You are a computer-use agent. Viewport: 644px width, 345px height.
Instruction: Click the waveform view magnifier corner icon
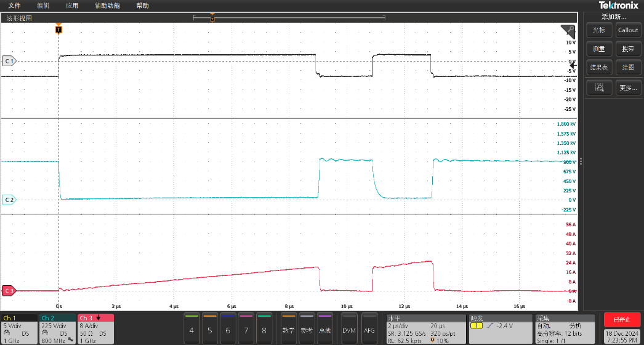(568, 31)
